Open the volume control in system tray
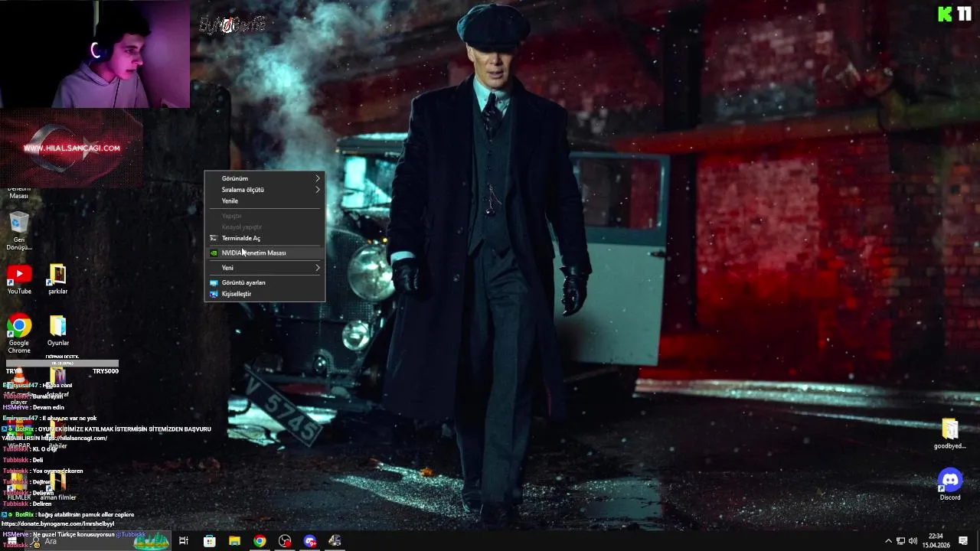The width and height of the screenshot is (980, 551). (x=913, y=541)
